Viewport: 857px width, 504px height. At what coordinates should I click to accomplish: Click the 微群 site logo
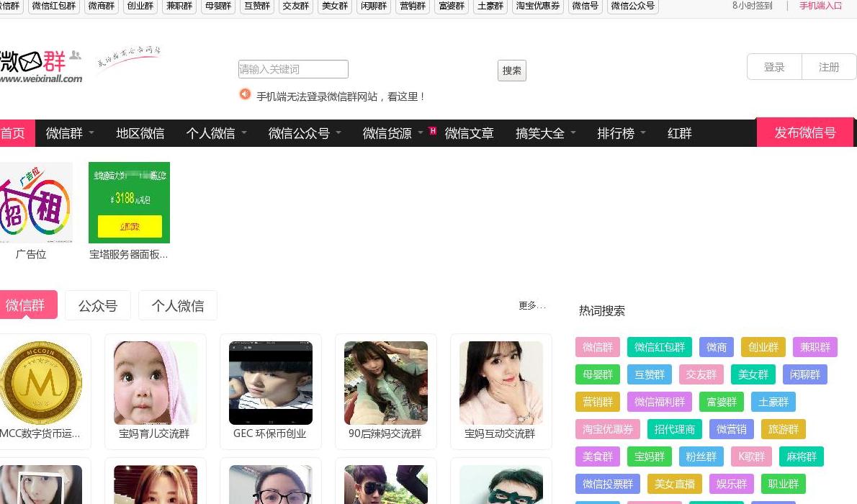pos(41,66)
